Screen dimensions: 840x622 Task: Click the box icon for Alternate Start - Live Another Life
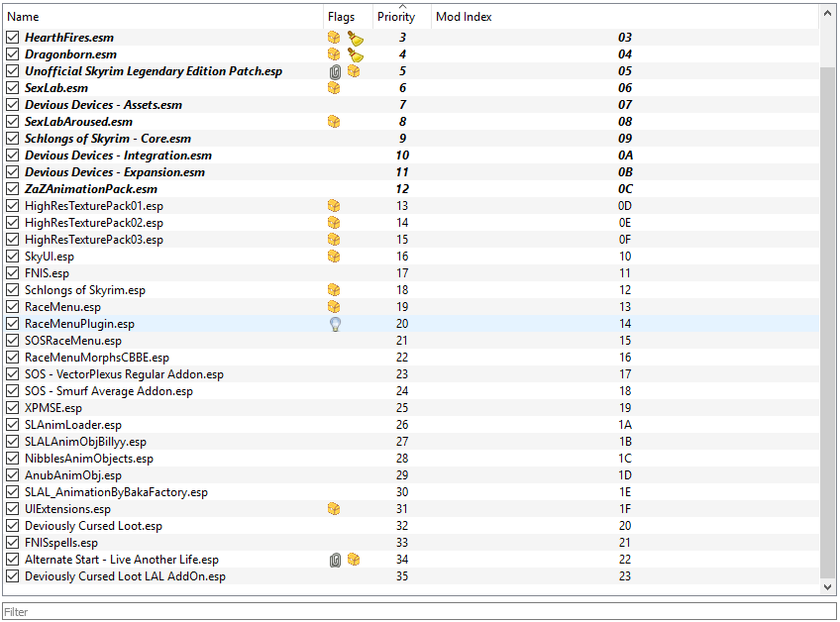[354, 560]
